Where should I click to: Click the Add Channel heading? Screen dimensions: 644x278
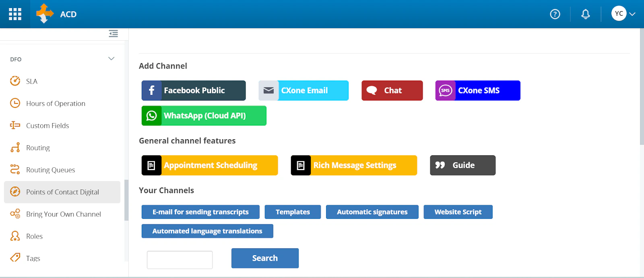pyautogui.click(x=163, y=66)
